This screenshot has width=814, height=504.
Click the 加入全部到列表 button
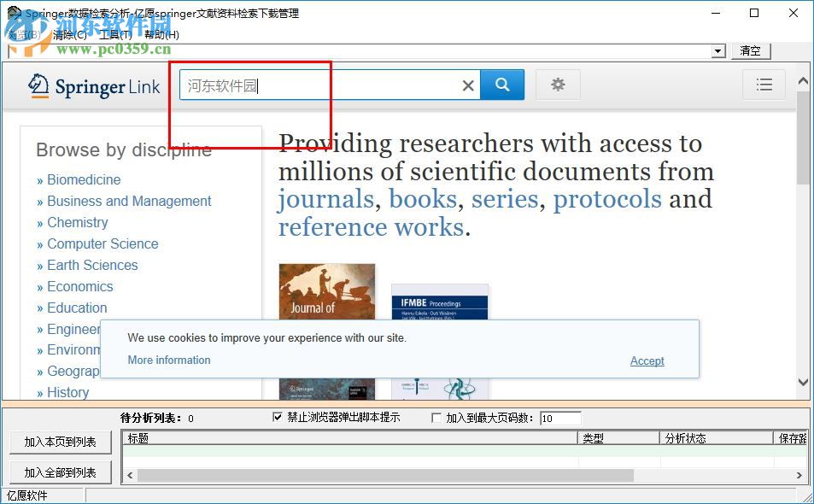60,472
